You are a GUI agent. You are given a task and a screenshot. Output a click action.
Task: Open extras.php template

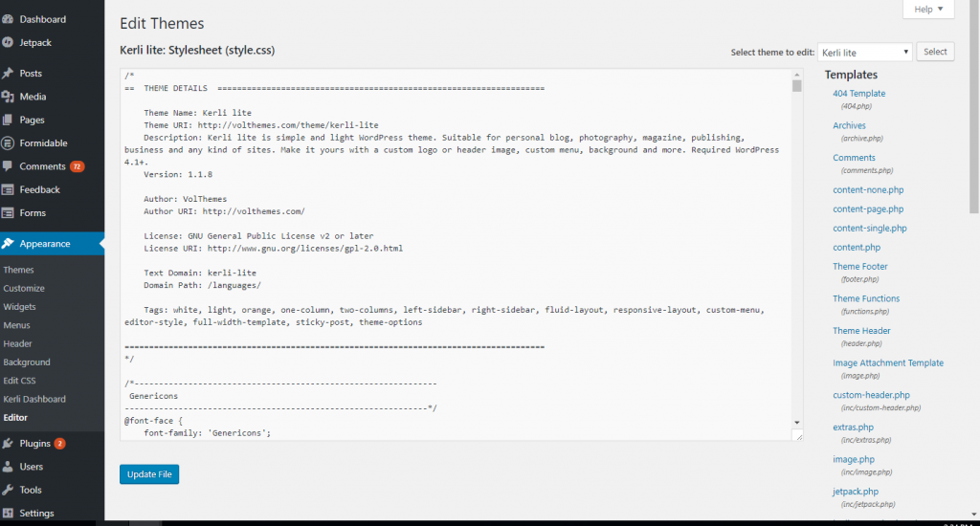point(853,427)
